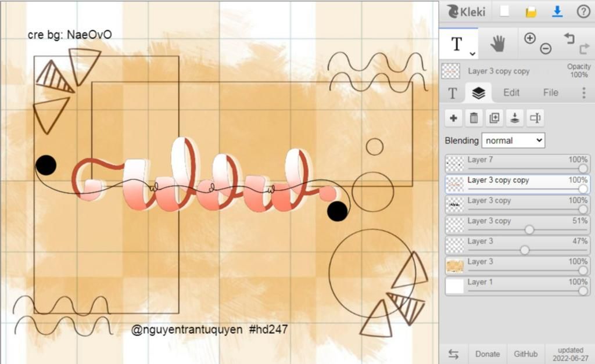Screen dimensions: 595x364
Task: Select the Layer 3 copy copy layer
Action: pyautogui.click(x=517, y=184)
